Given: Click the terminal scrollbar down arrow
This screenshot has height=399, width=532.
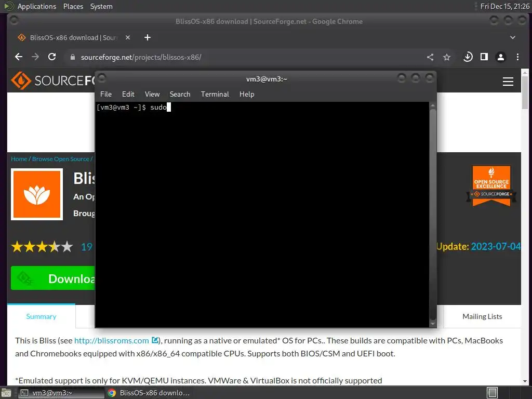Looking at the screenshot, I should click(433, 324).
